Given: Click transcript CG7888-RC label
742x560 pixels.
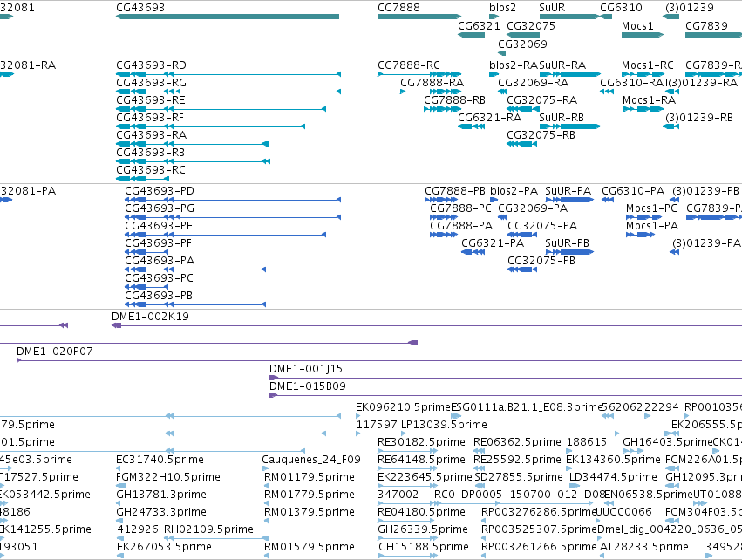Looking at the screenshot, I should (409, 65).
